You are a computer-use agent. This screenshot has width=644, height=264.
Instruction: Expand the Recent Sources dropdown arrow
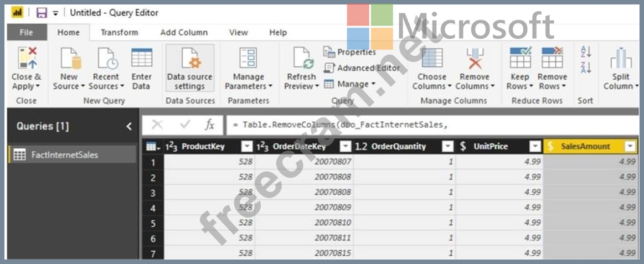(x=122, y=87)
